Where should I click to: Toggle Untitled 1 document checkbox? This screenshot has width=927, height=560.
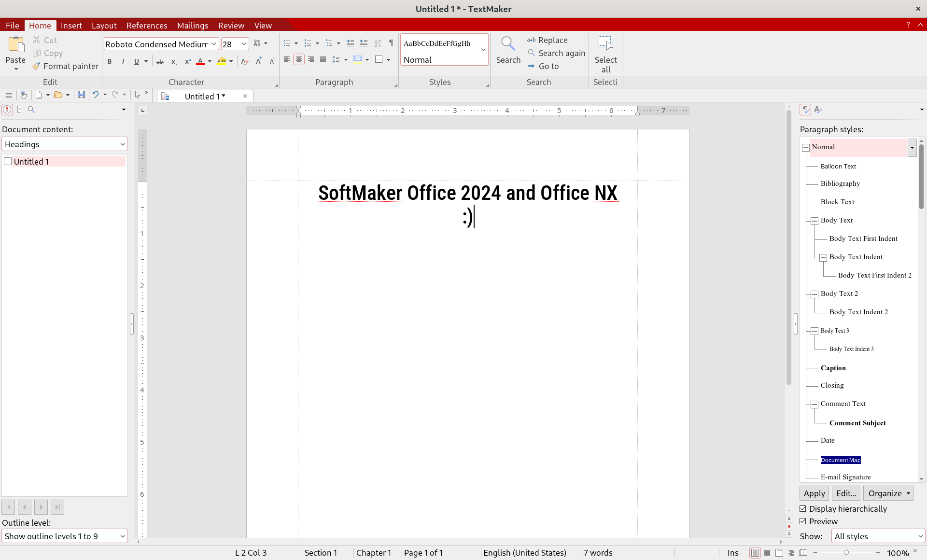[x=8, y=161]
